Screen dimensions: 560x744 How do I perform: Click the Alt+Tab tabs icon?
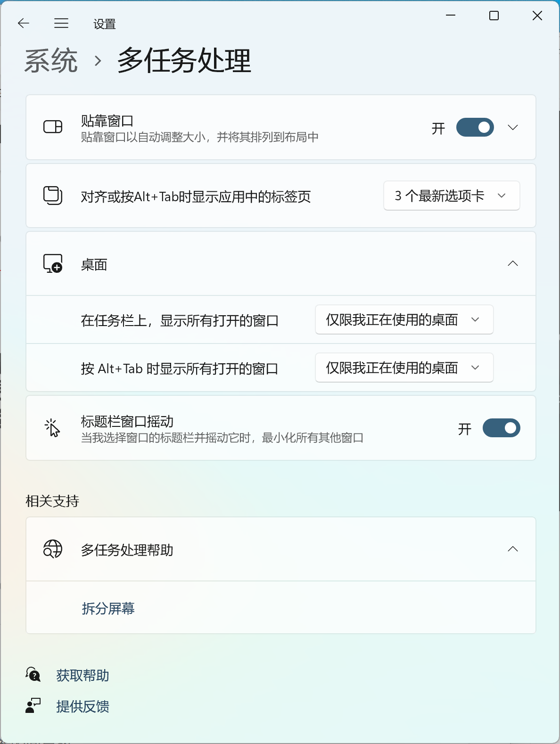click(x=53, y=196)
